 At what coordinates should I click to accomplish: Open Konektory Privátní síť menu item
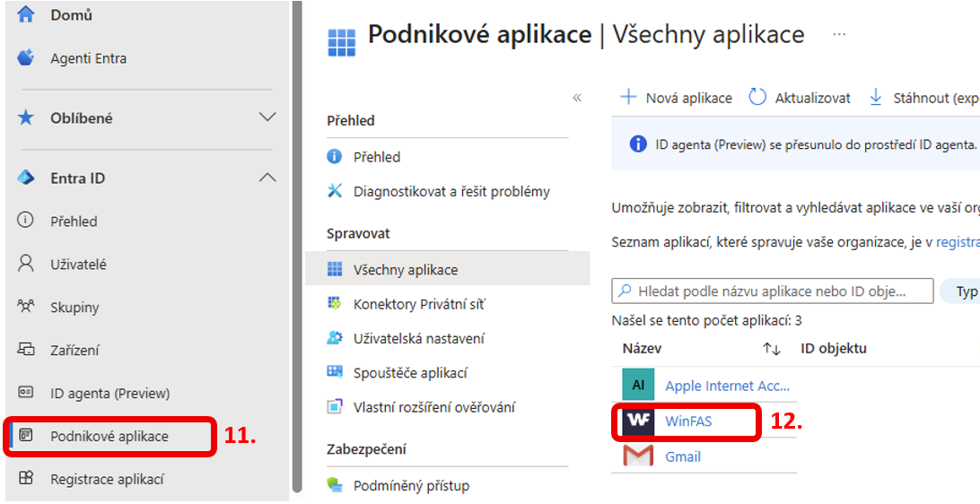(419, 304)
